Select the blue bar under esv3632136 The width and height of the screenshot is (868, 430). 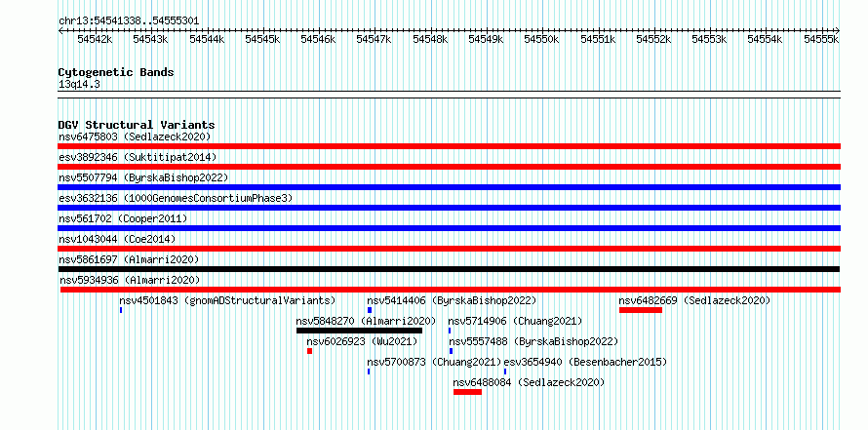click(x=449, y=208)
